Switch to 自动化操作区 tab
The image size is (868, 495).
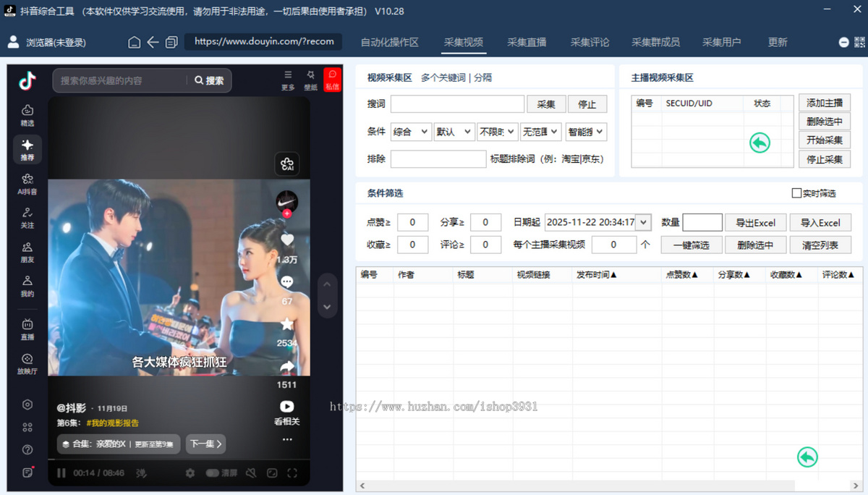pos(390,42)
